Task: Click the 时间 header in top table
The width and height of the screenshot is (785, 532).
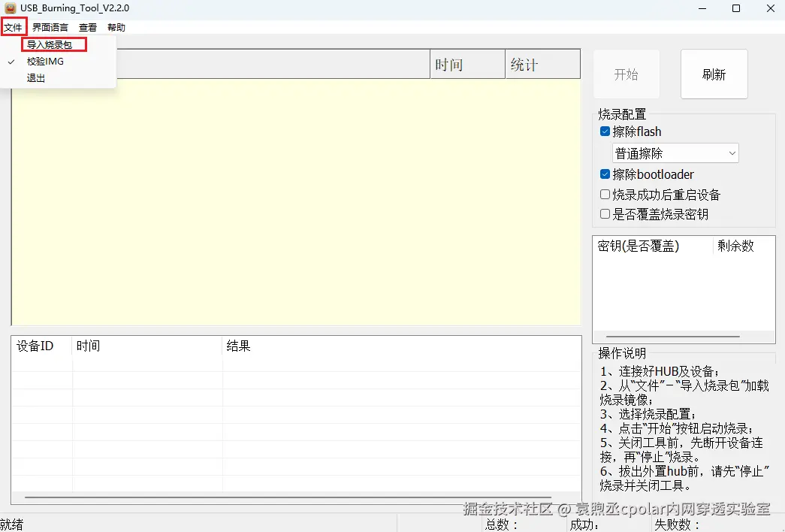Action: (467, 64)
